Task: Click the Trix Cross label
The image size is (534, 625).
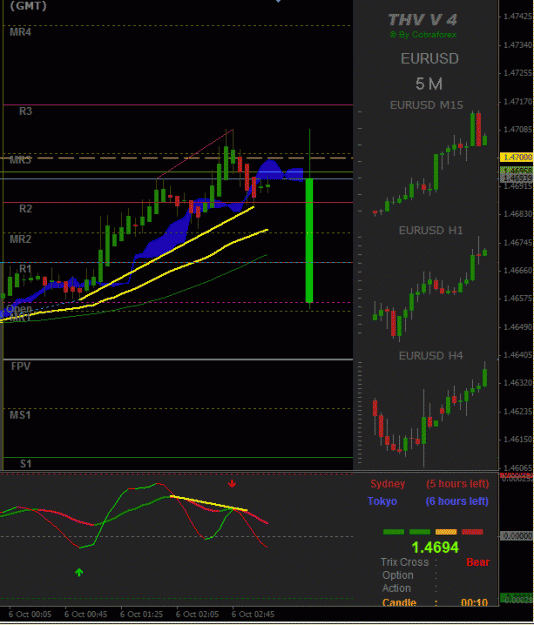Action: click(x=404, y=562)
